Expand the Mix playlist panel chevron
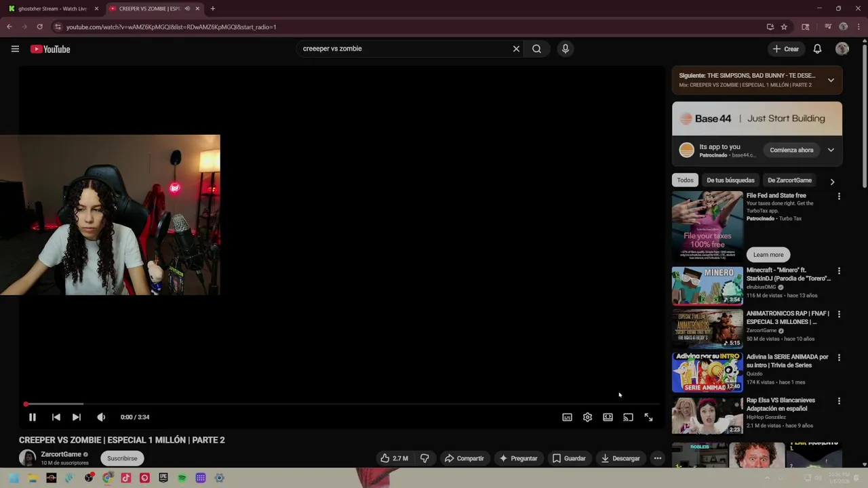 click(831, 80)
